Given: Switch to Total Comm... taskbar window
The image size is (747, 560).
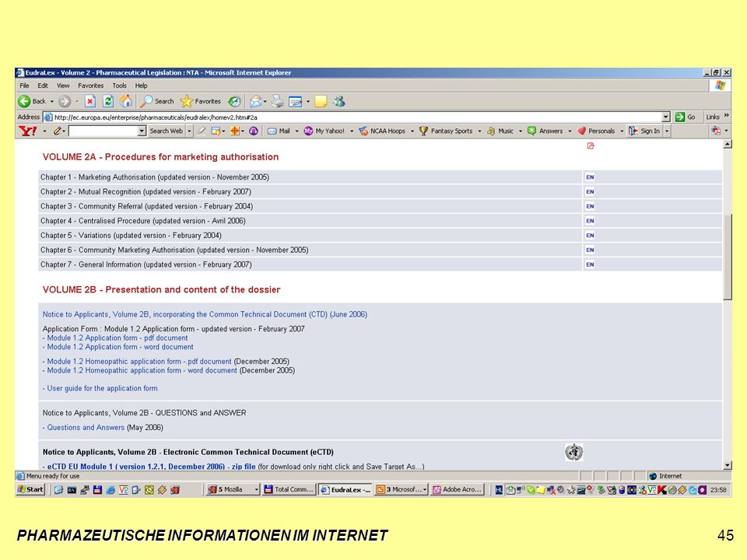Looking at the screenshot, I should point(289,489).
